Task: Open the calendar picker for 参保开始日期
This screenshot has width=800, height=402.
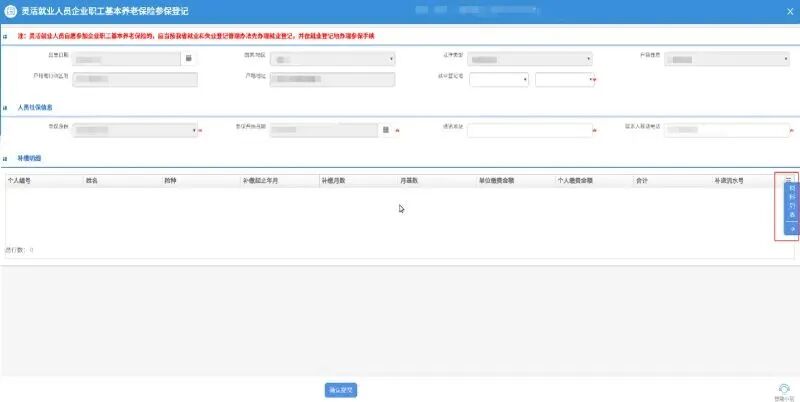Action: [386, 130]
